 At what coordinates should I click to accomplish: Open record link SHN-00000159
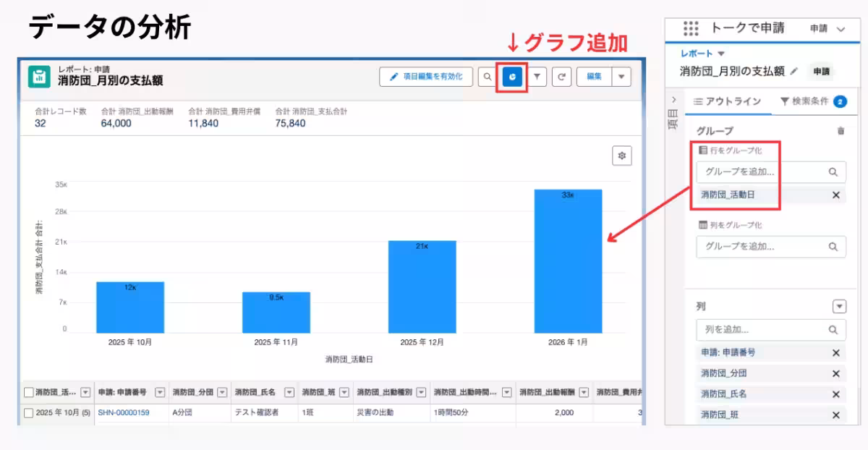123,413
